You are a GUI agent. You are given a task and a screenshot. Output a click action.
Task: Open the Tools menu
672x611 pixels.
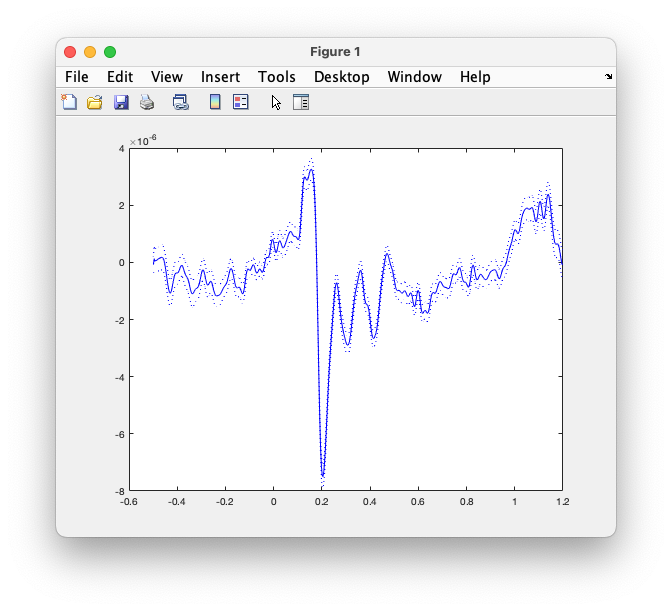pos(277,77)
